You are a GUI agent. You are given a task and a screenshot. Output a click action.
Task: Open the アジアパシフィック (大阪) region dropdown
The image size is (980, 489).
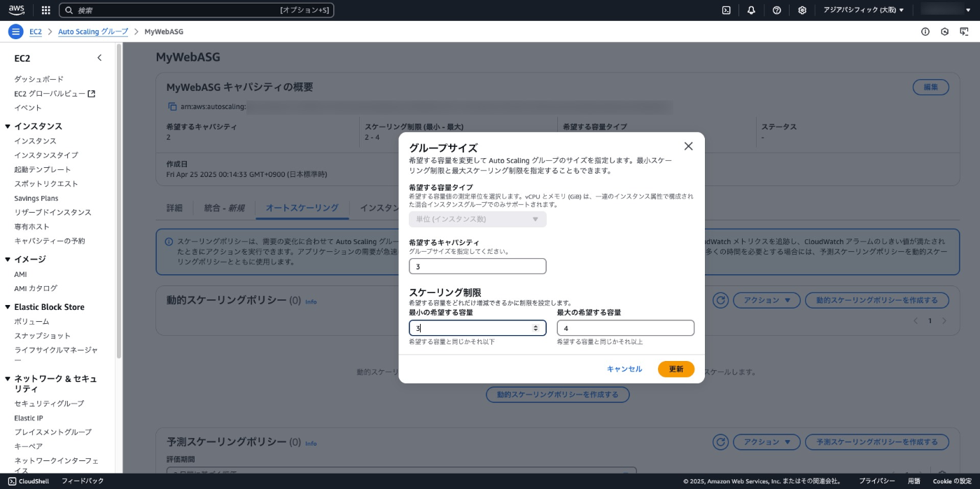863,10
